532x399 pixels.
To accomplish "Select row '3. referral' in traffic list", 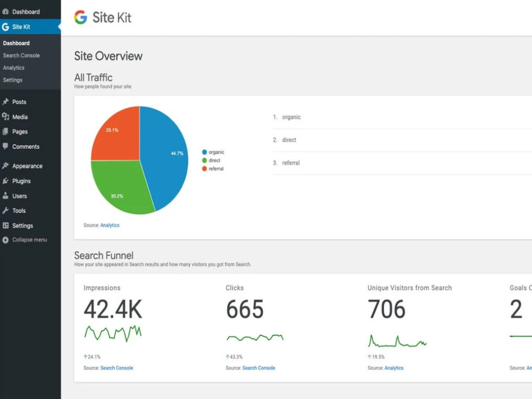I will [402, 163].
